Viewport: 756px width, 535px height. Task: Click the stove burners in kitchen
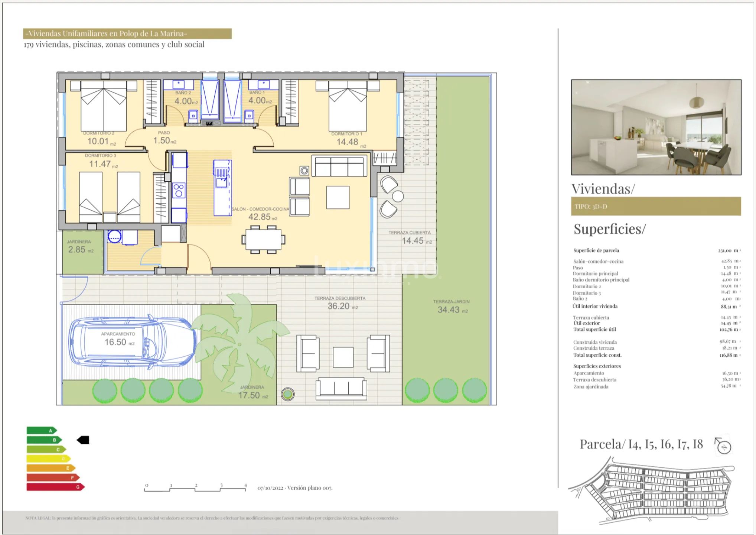[179, 190]
